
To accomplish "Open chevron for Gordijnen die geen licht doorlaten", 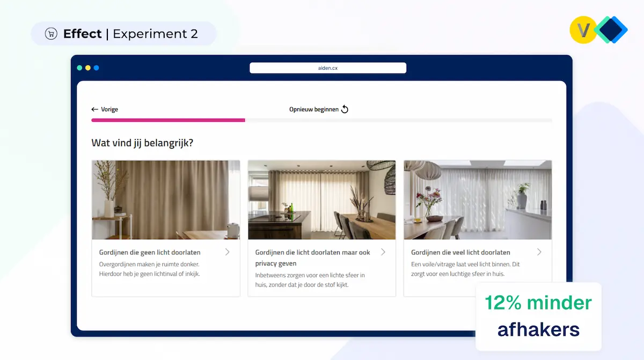I will point(228,252).
